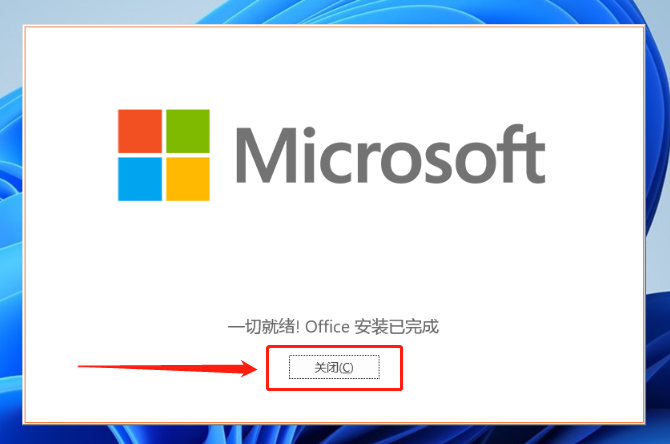Click the yellow square of Microsoft logo
Screen dimensions: 670x444
click(x=188, y=179)
